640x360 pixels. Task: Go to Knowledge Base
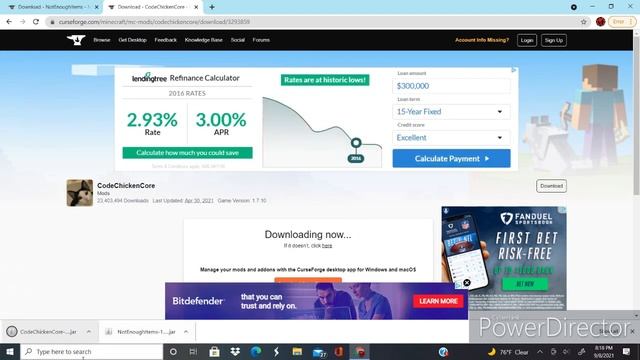(x=204, y=40)
